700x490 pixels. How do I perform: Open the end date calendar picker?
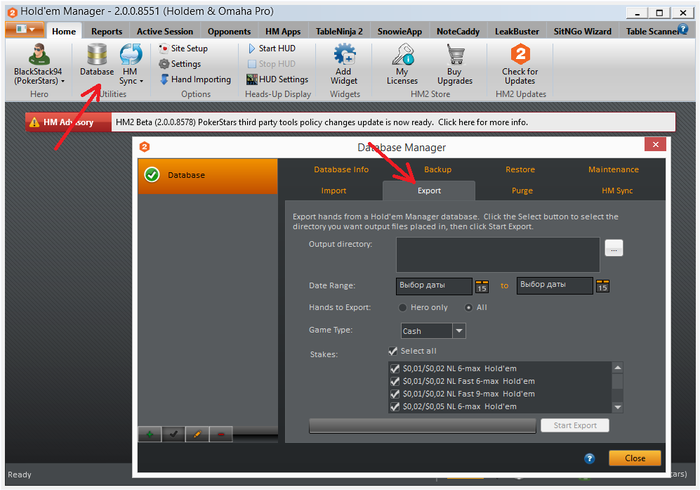point(603,286)
